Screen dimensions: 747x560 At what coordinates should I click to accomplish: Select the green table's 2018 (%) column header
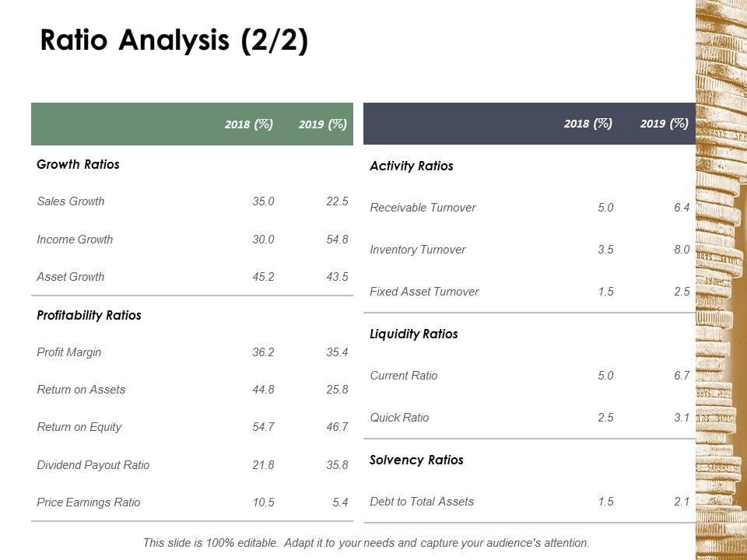pyautogui.click(x=249, y=124)
